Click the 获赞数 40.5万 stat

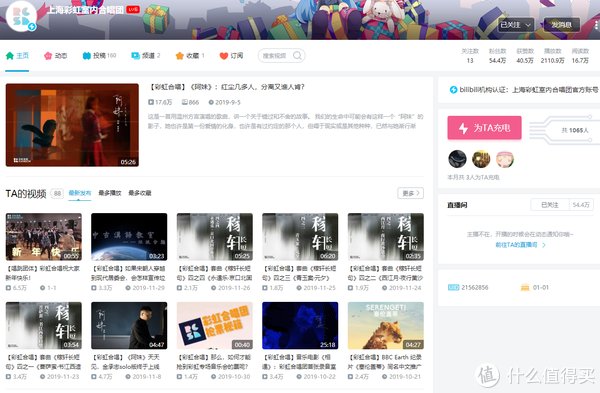[x=525, y=56]
